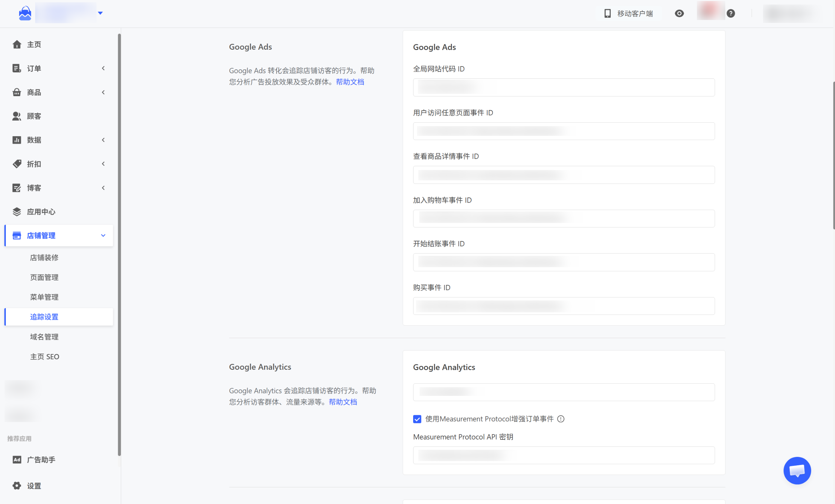The image size is (835, 504).
Task: Click the 广告助手 Ad icon
Action: [17, 459]
